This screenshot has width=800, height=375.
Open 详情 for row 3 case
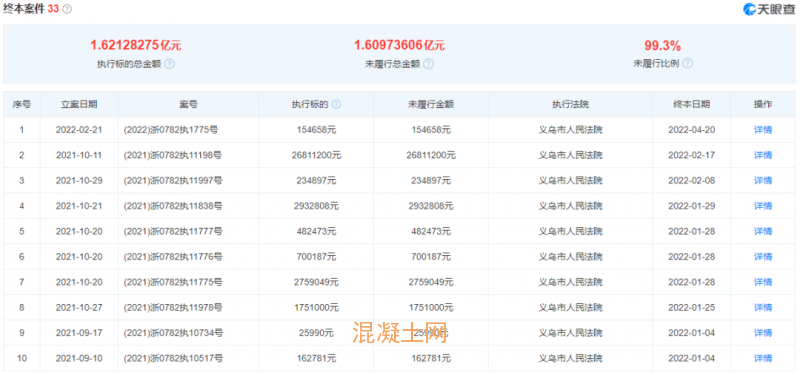point(763,181)
